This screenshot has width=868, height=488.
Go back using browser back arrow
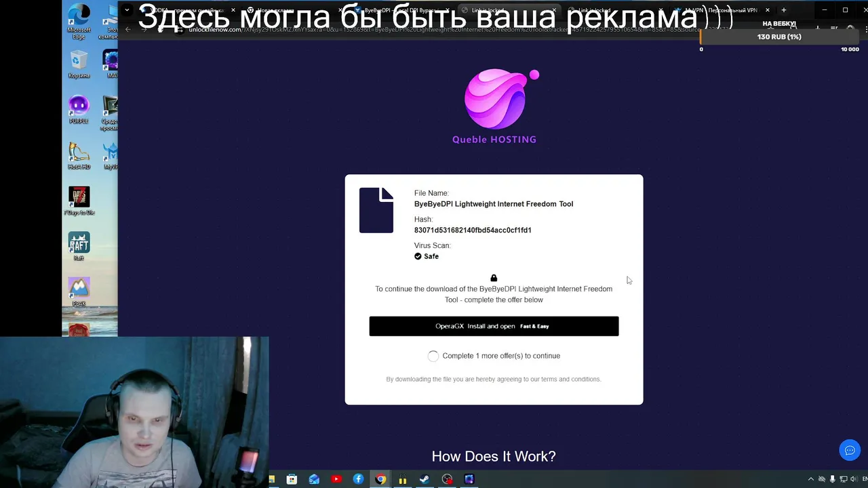click(128, 30)
